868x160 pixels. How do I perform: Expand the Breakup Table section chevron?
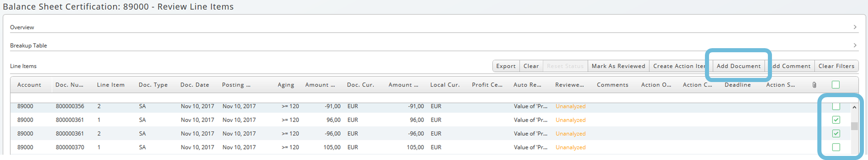tap(855, 45)
